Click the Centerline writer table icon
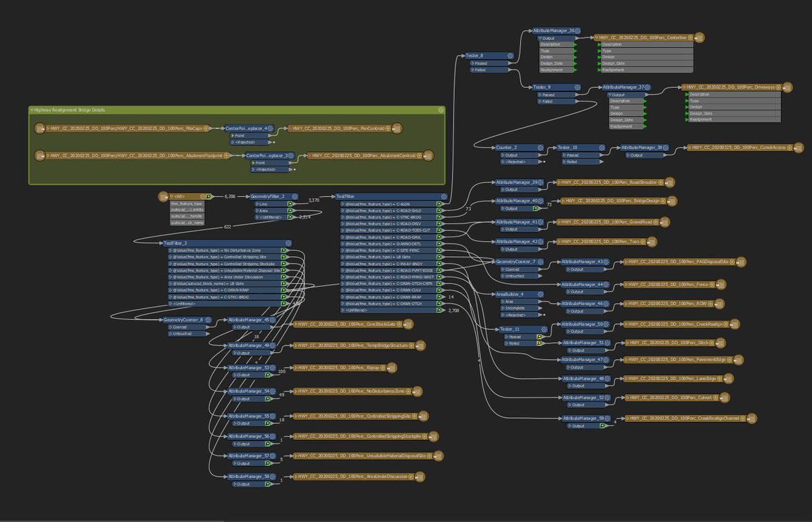 coord(700,37)
